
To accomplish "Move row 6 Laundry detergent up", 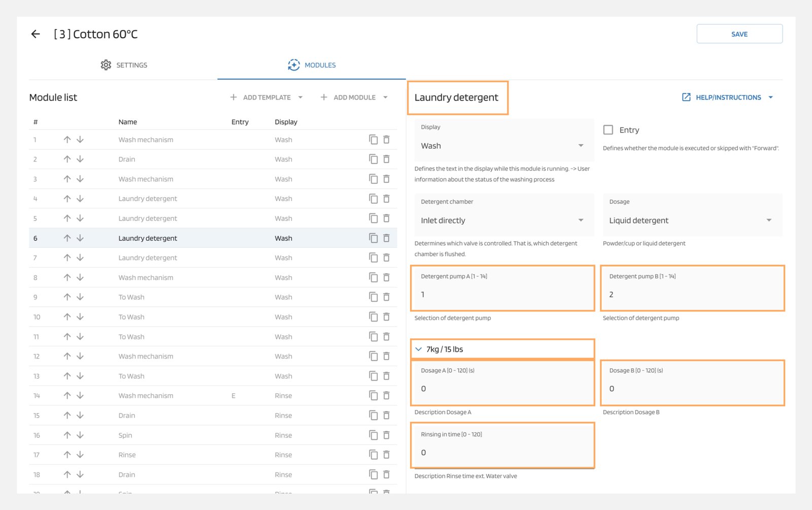I will pos(67,238).
